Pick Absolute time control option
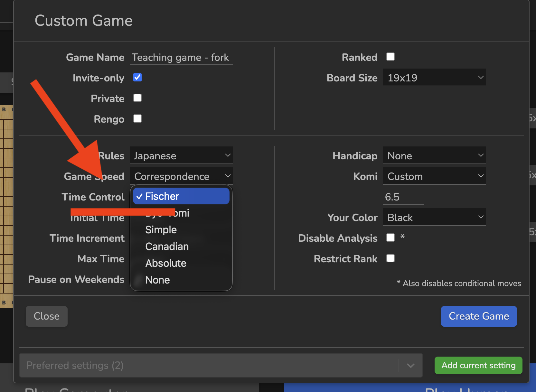 [x=166, y=263]
